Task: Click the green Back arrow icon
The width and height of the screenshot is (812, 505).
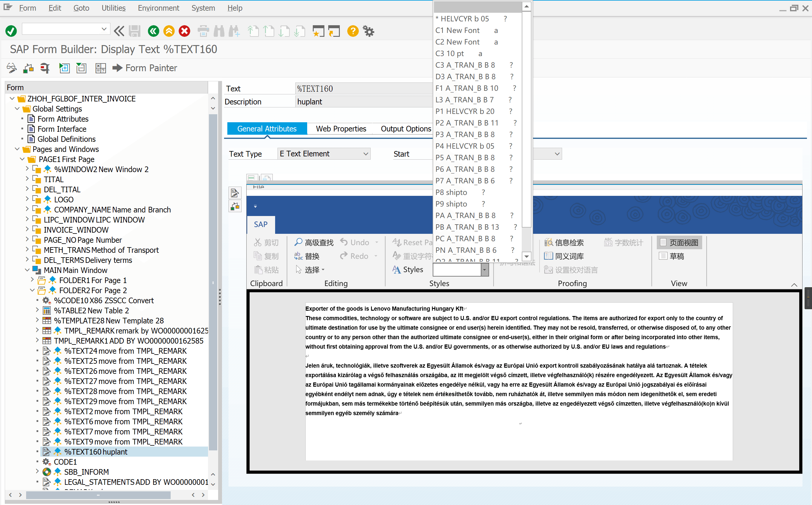Action: pyautogui.click(x=153, y=31)
